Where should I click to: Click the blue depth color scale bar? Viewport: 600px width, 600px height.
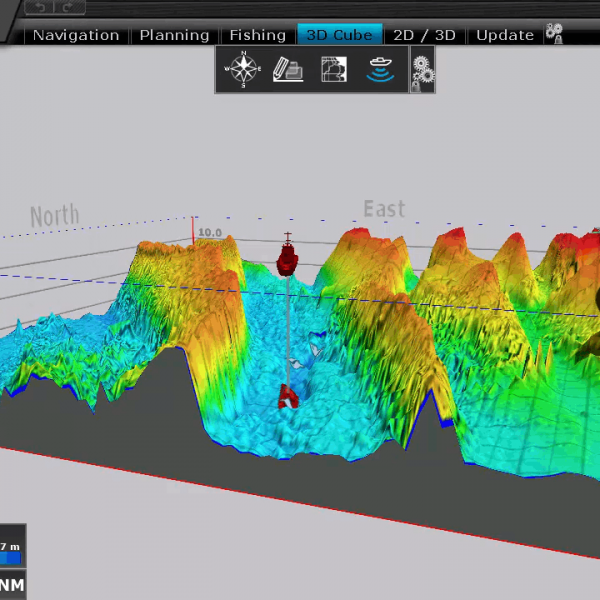(11, 558)
